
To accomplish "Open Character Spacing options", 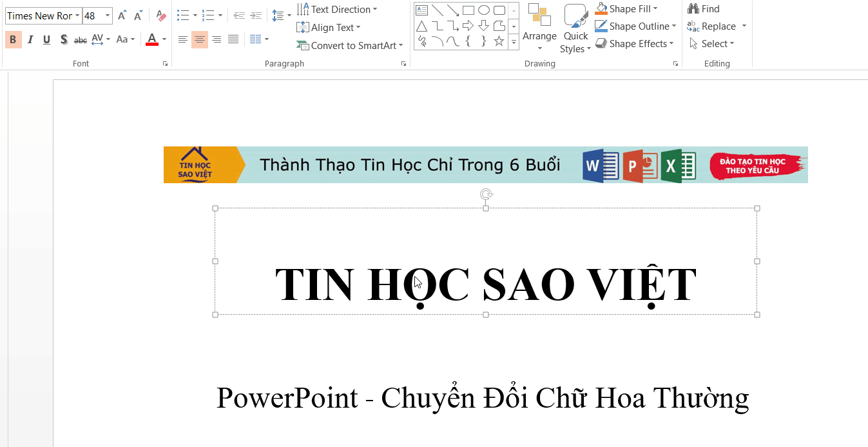I will click(101, 39).
